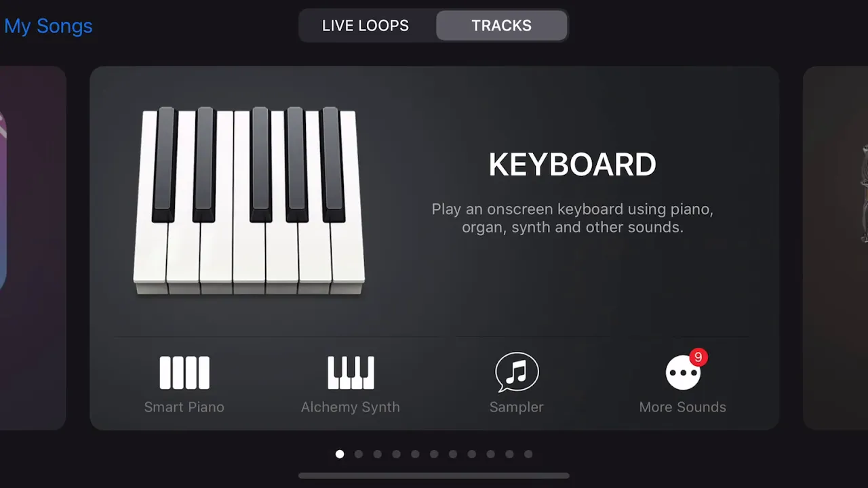Tap the More Sounds ellipsis icon

[x=682, y=373]
